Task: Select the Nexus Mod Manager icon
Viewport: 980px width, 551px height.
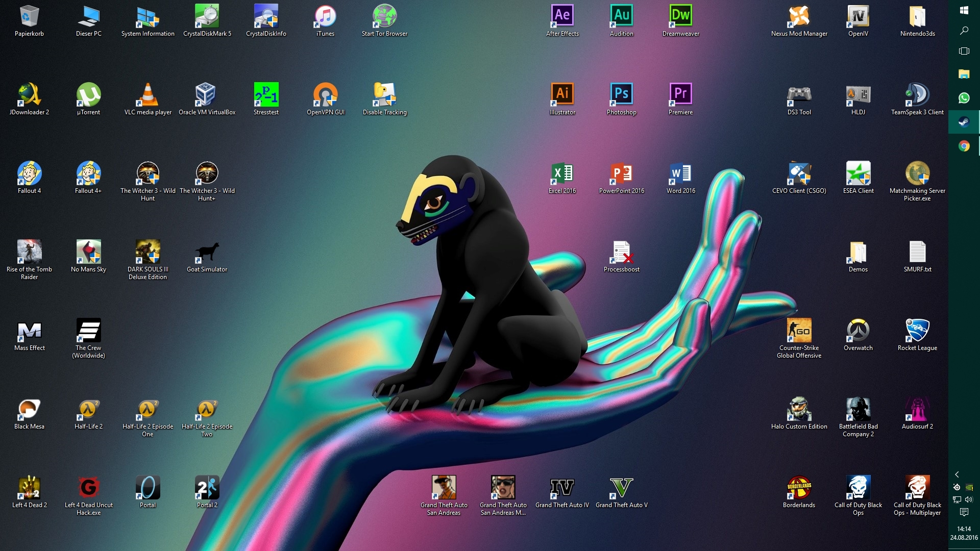Action: coord(799,16)
